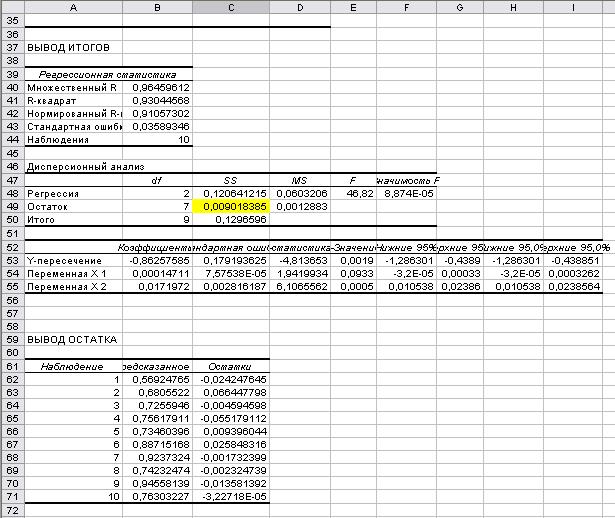
Task: Select the value 0,93044568
Action: [x=157, y=100]
